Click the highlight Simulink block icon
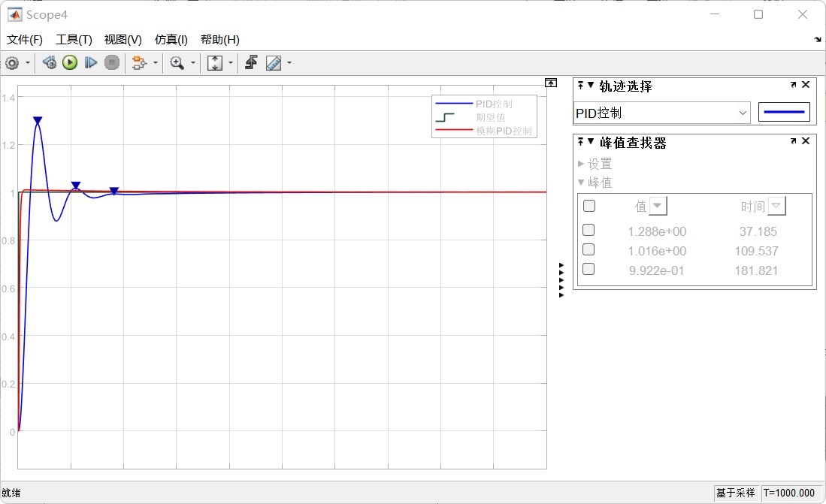 (x=138, y=63)
